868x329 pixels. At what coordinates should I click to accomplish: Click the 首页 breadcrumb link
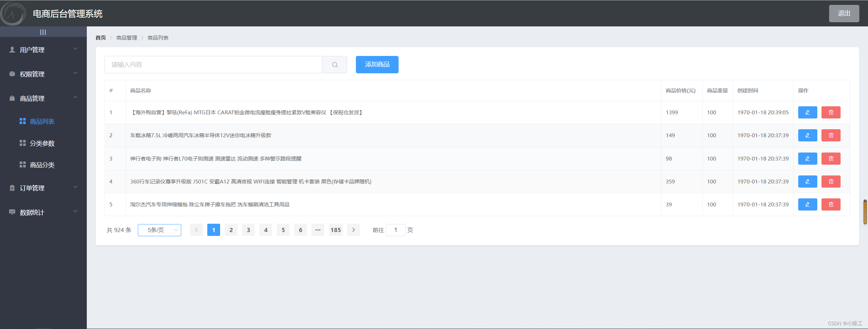click(101, 38)
